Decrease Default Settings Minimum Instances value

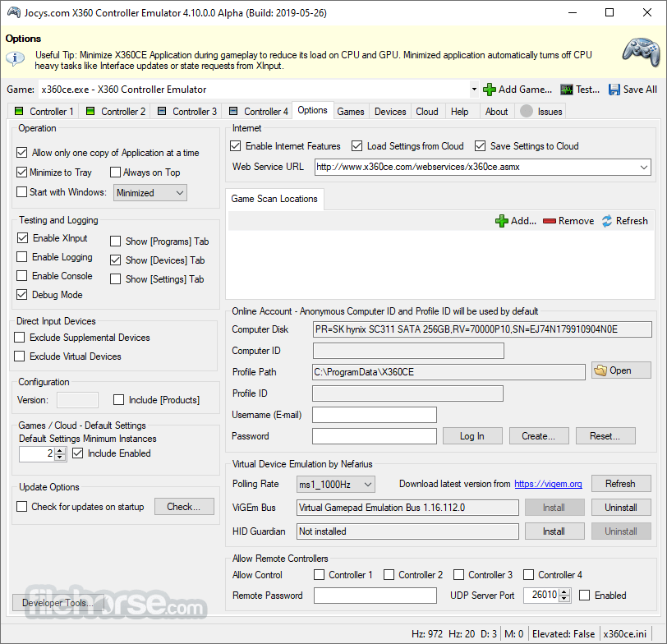(60, 458)
